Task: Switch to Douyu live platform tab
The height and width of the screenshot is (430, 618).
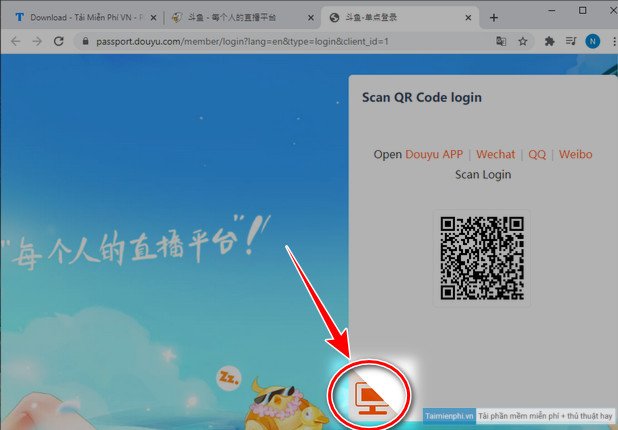Action: click(243, 18)
